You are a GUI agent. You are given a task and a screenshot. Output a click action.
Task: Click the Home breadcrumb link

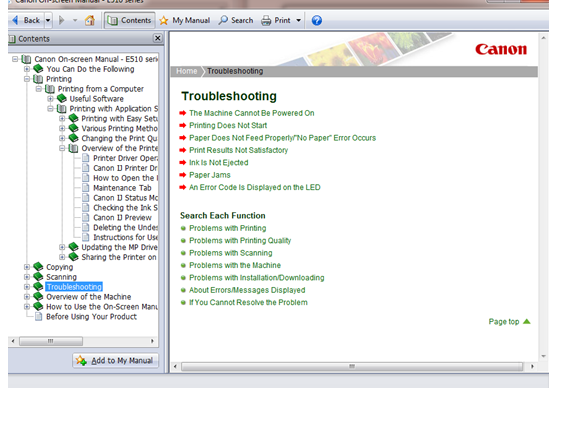187,71
